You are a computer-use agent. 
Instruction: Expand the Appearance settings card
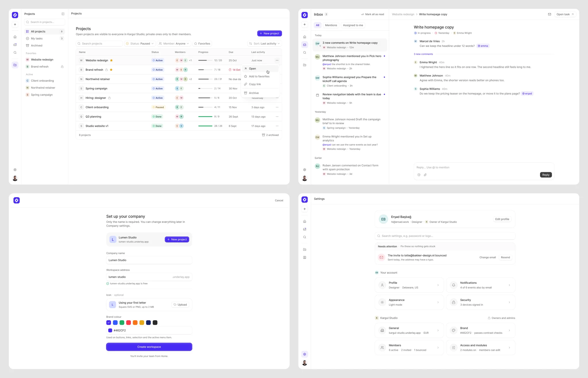pyautogui.click(x=409, y=302)
